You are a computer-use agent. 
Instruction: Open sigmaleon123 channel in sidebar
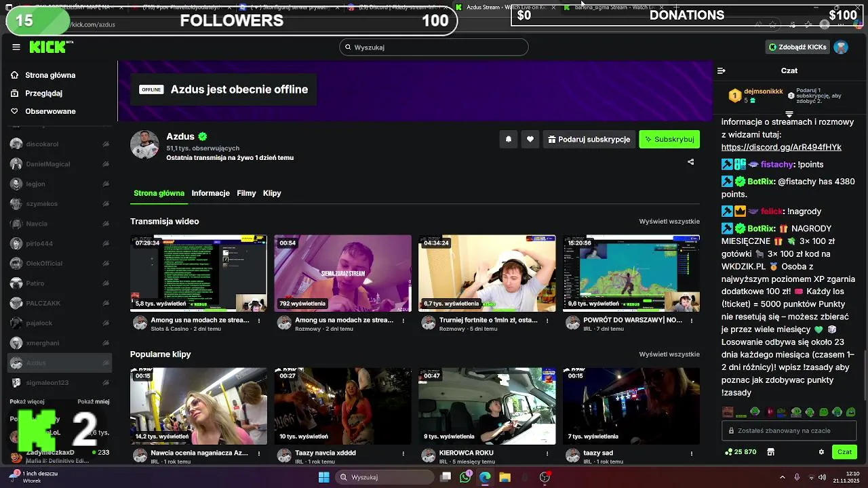60,383
